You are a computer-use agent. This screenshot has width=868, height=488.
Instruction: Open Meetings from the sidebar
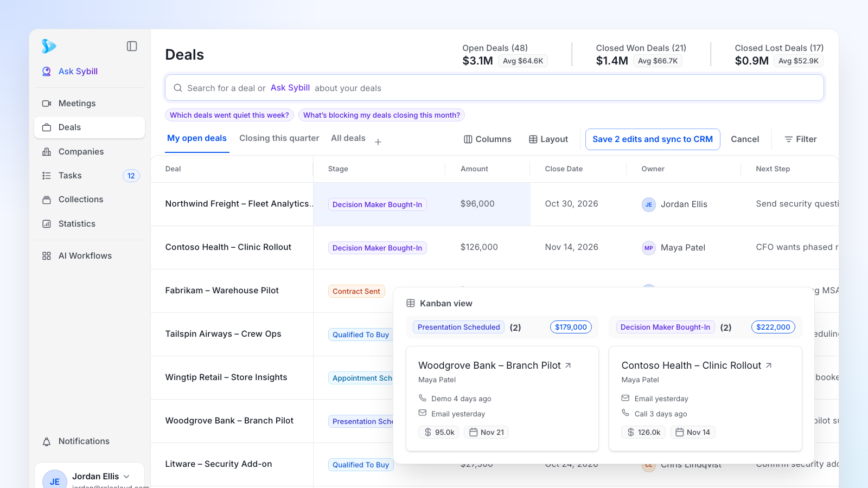90,103
